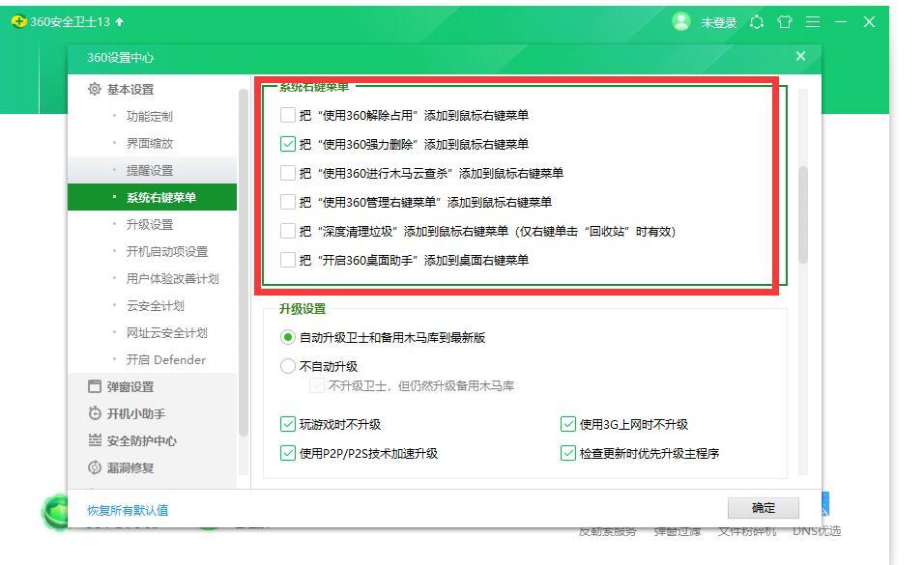Open the message notification icon in title bar

pos(757,22)
